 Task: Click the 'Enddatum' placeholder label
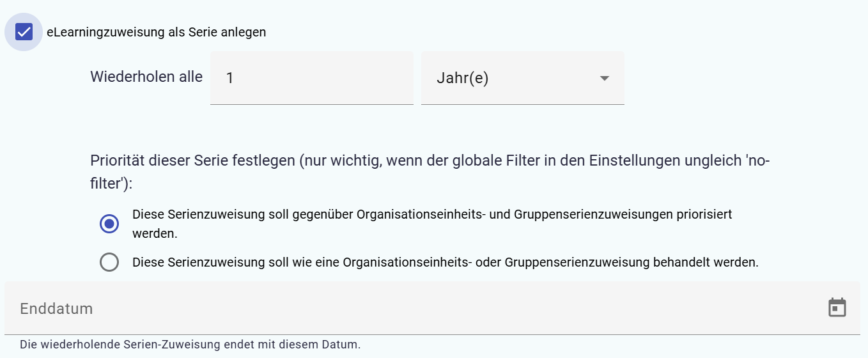pyautogui.click(x=56, y=309)
